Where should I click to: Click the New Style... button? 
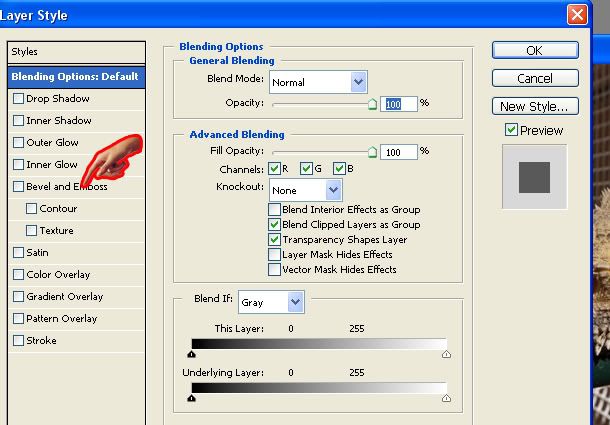(535, 106)
